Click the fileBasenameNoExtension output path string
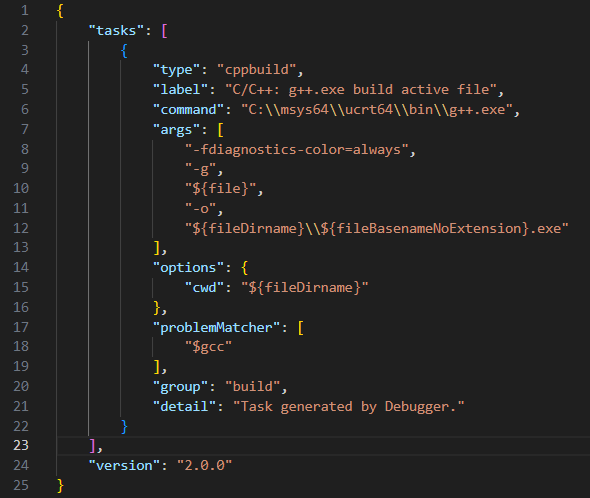Viewport: 590px width, 498px height. coord(377,228)
